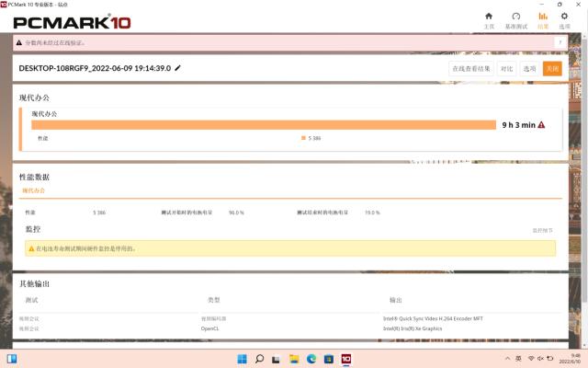588x368 pixels.
Task: Click the orange Modern Office battery life bar
Action: (264, 125)
